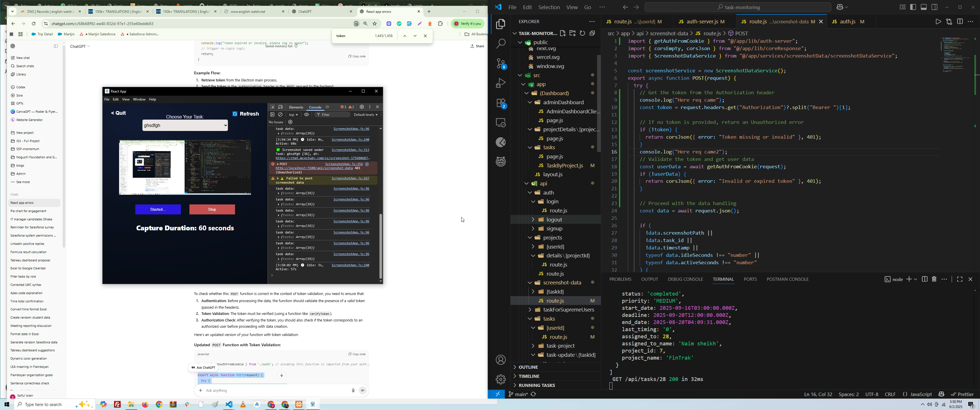This screenshot has height=410, width=980.
Task: Open the Source Control view
Action: coord(501,63)
